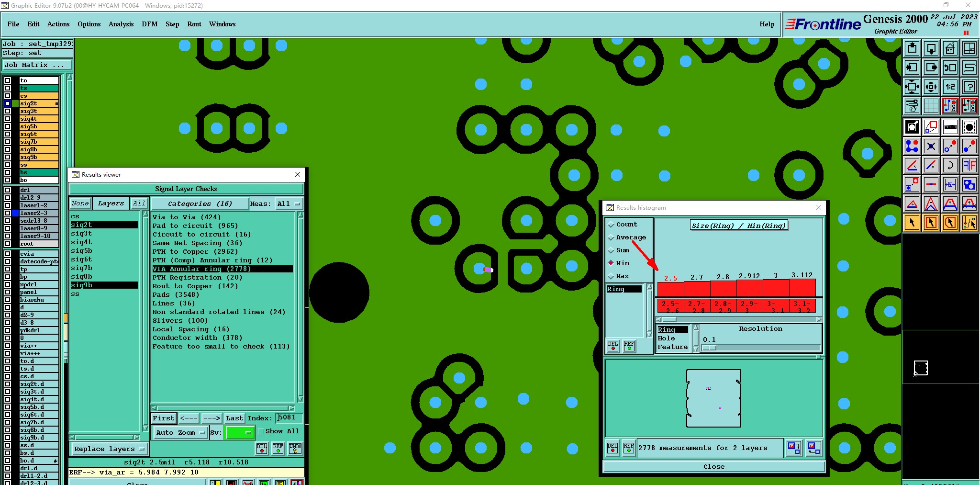Screen dimensions: 980x485
Task: Click the zoom in icon with outward arrows
Action: coord(912,87)
